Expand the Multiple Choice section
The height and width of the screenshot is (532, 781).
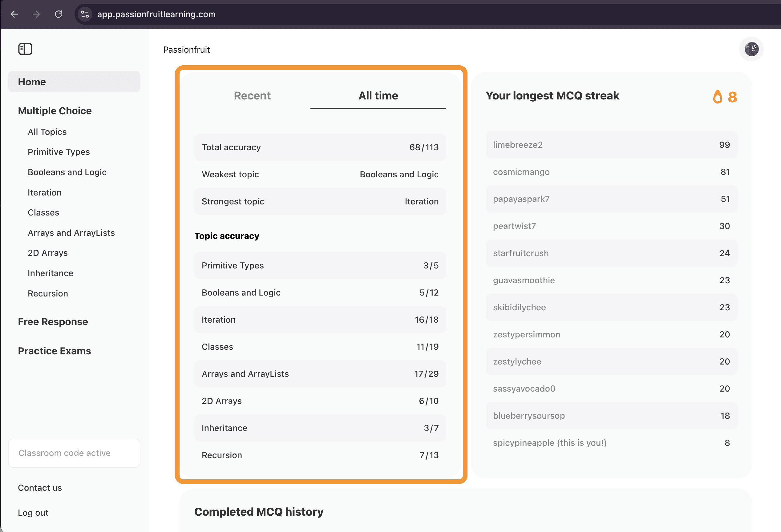pos(55,111)
